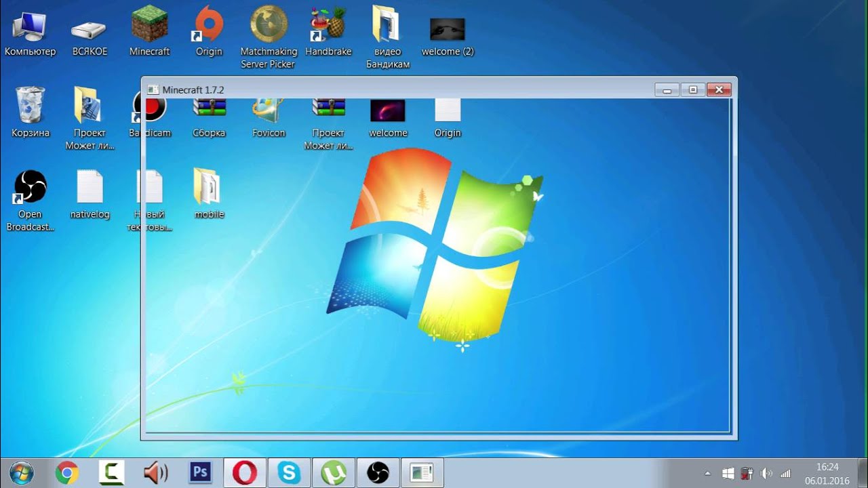868x488 pixels.
Task: Select the Проект folder beside Корзина
Action: click(90, 117)
